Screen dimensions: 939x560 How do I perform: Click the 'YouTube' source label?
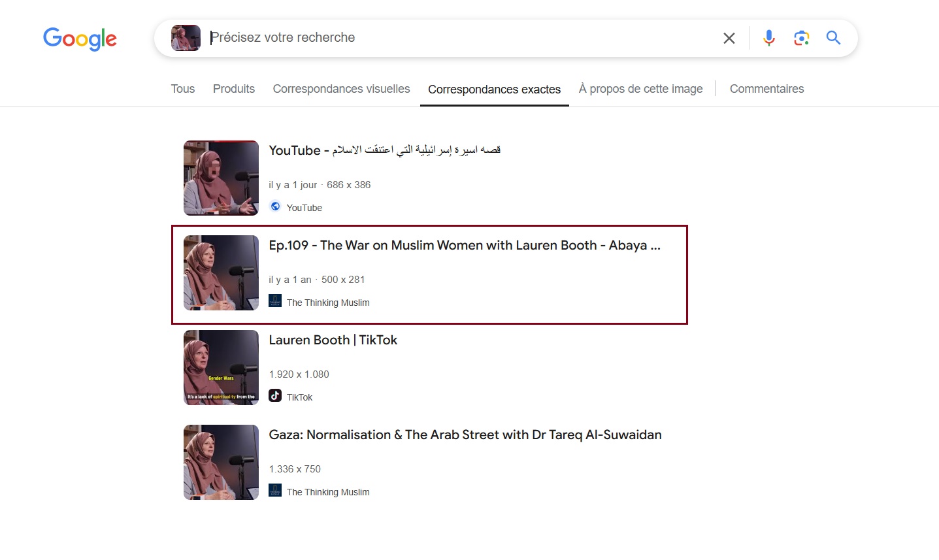click(x=305, y=208)
